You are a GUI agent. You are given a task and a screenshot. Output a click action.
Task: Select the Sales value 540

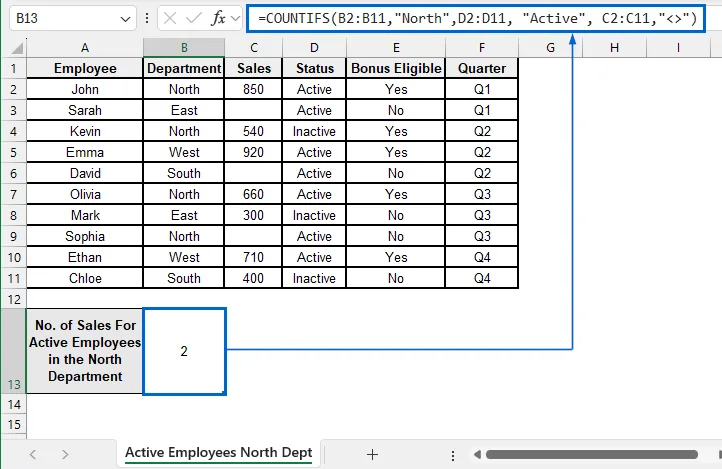253,131
